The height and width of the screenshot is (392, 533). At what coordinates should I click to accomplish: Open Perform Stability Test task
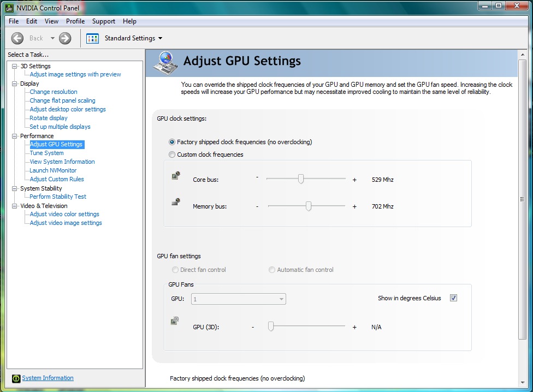tap(58, 197)
